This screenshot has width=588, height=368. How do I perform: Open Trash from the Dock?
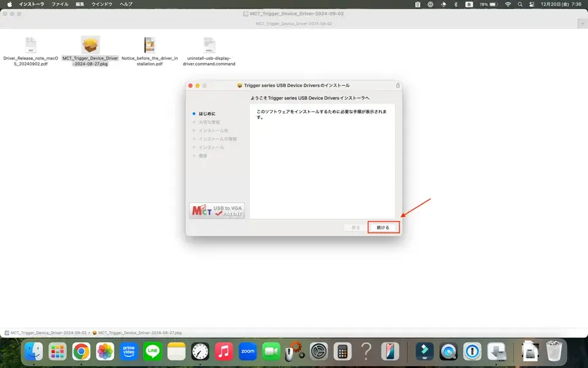[554, 351]
